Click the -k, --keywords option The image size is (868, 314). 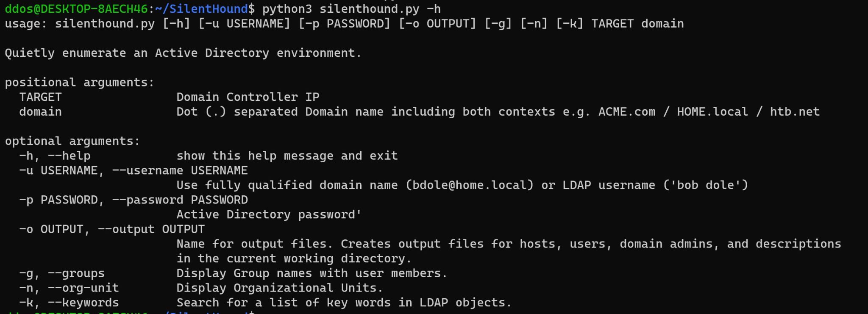tap(69, 303)
